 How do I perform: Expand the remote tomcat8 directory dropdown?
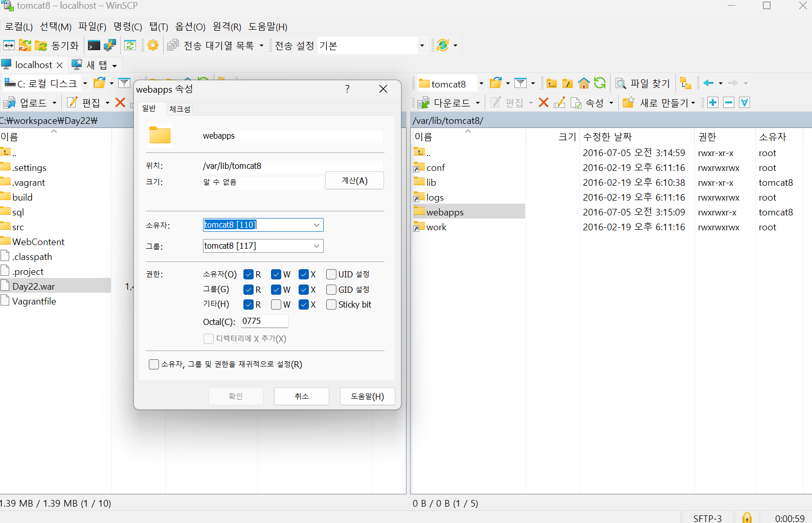pos(481,83)
